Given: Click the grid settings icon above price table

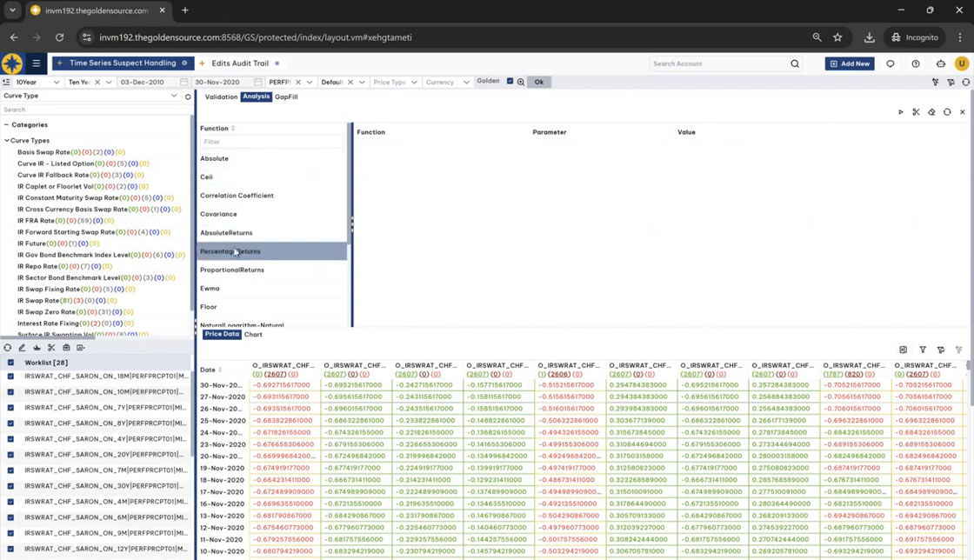Looking at the screenshot, I should point(904,350).
